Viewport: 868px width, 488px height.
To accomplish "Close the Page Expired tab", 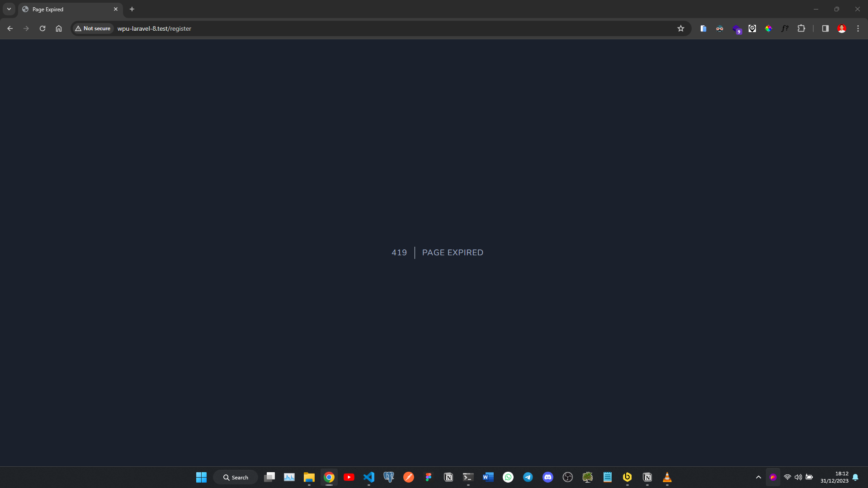I will pyautogui.click(x=116, y=9).
